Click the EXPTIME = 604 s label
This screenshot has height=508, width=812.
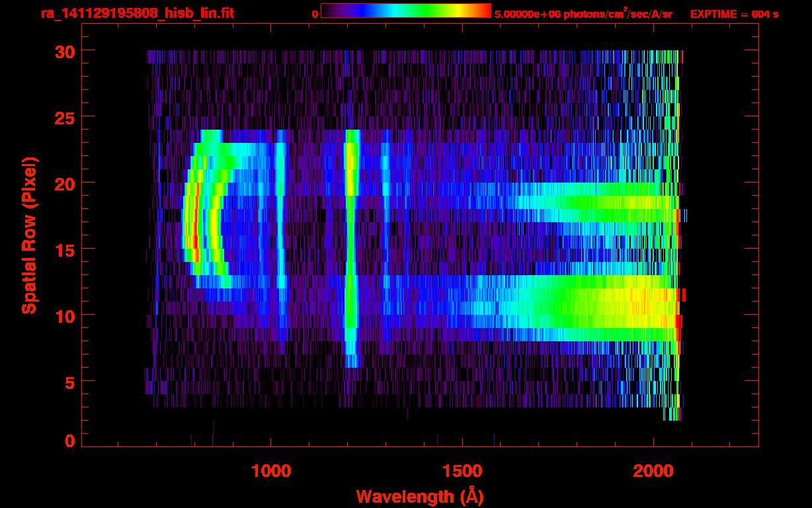734,14
